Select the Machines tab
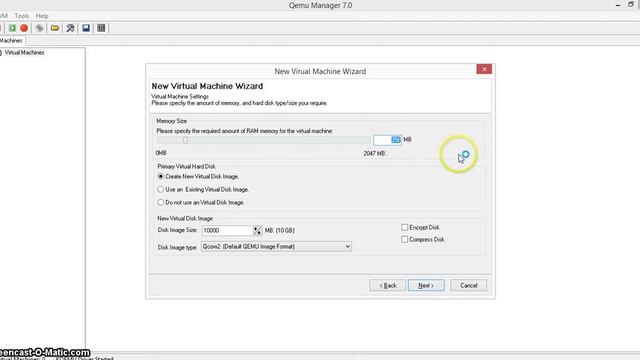The image size is (640, 360). click(11, 40)
